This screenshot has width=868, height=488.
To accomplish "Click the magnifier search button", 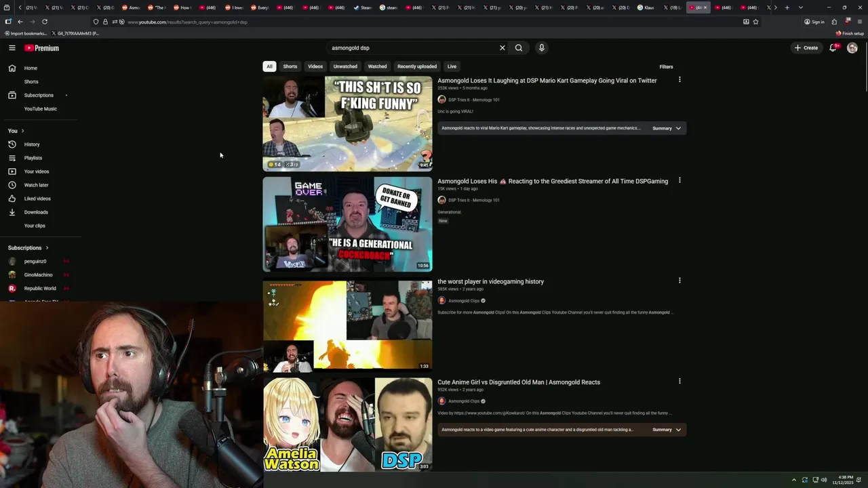I will (x=519, y=48).
